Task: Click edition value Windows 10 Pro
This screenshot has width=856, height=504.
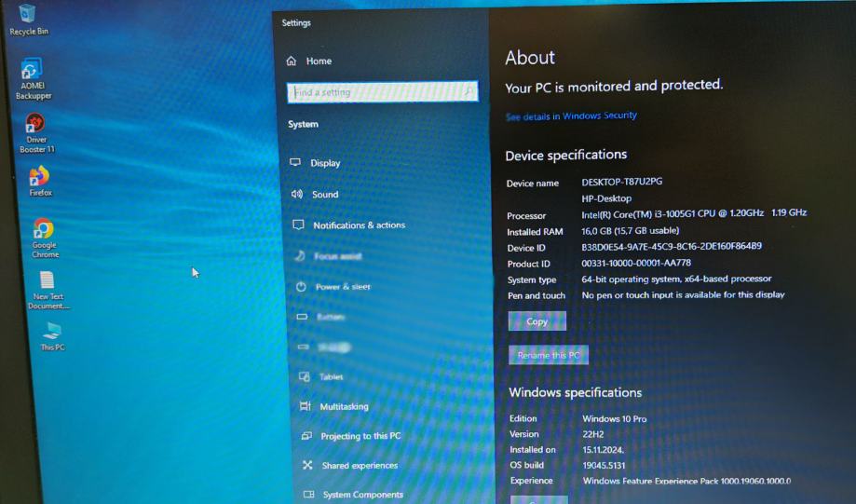Action: [x=615, y=419]
